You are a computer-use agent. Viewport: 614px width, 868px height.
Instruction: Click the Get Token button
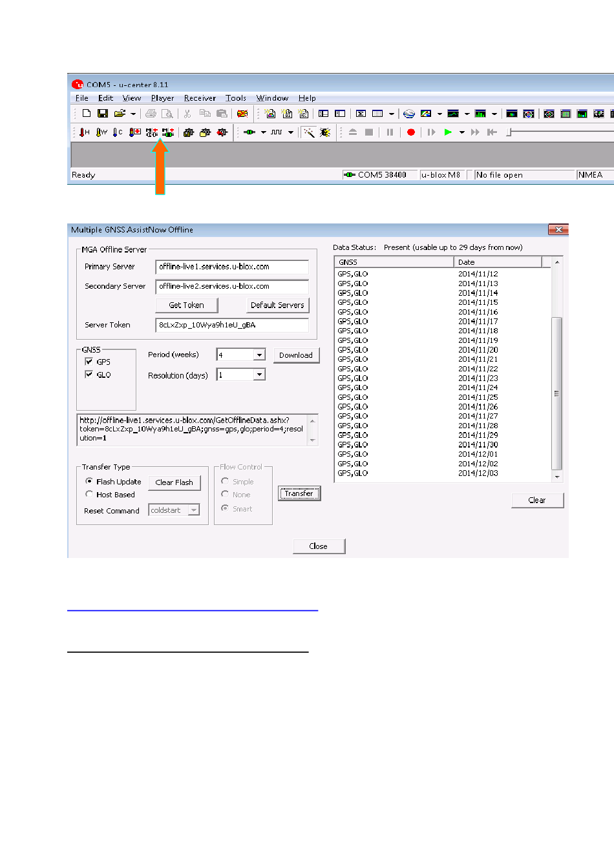pos(186,305)
